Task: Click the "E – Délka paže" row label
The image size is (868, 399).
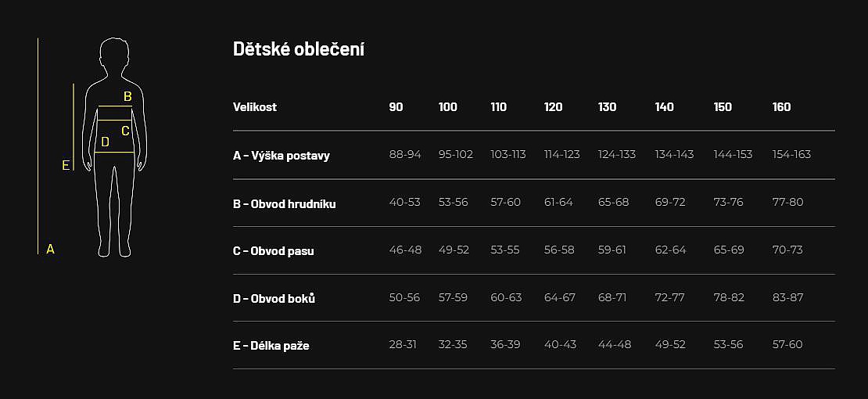Action: (x=271, y=346)
